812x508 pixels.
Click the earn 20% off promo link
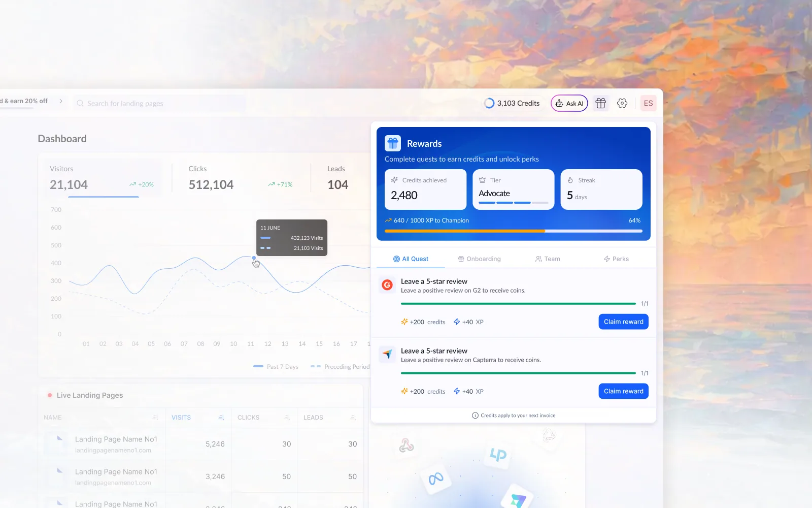24,101
